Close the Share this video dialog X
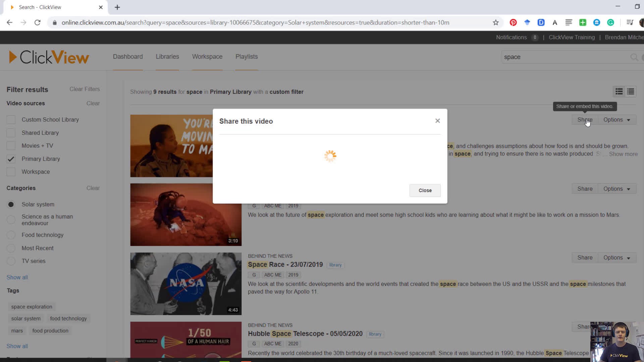This screenshot has width=644, height=362. point(437,121)
